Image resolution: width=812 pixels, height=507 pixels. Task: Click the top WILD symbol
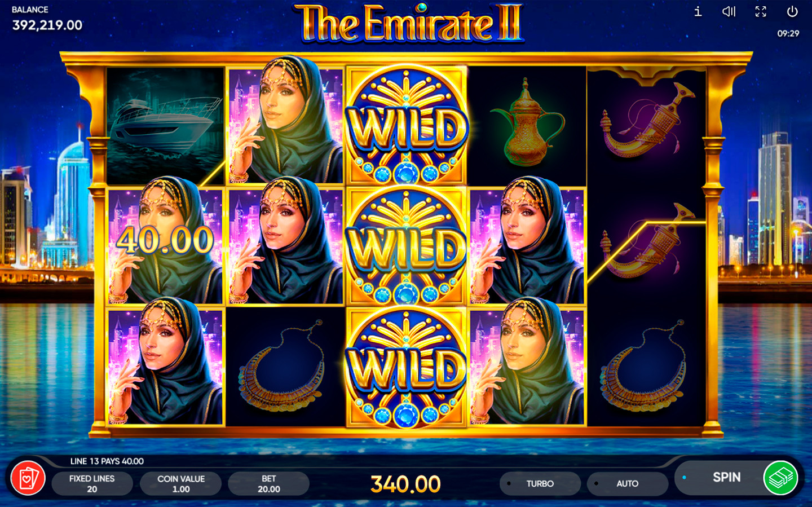[406, 126]
